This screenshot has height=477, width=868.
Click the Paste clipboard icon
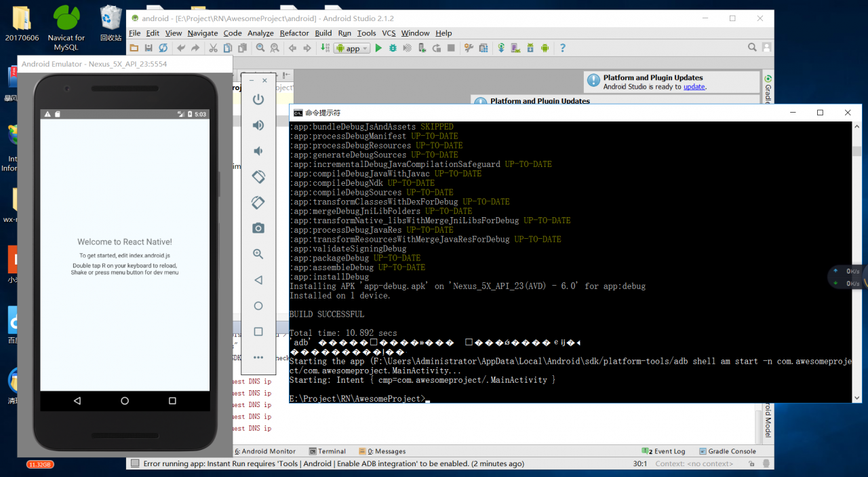(241, 48)
